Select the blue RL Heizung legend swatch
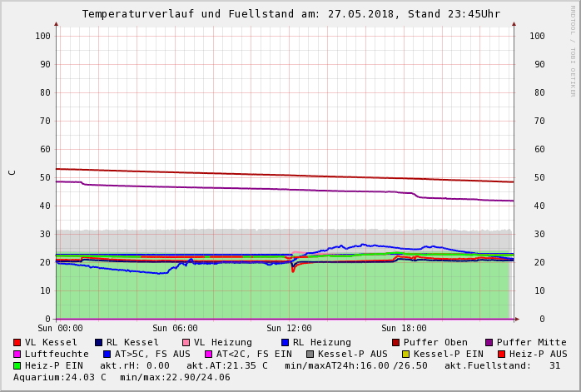This screenshot has height=392, width=581. coord(286,342)
